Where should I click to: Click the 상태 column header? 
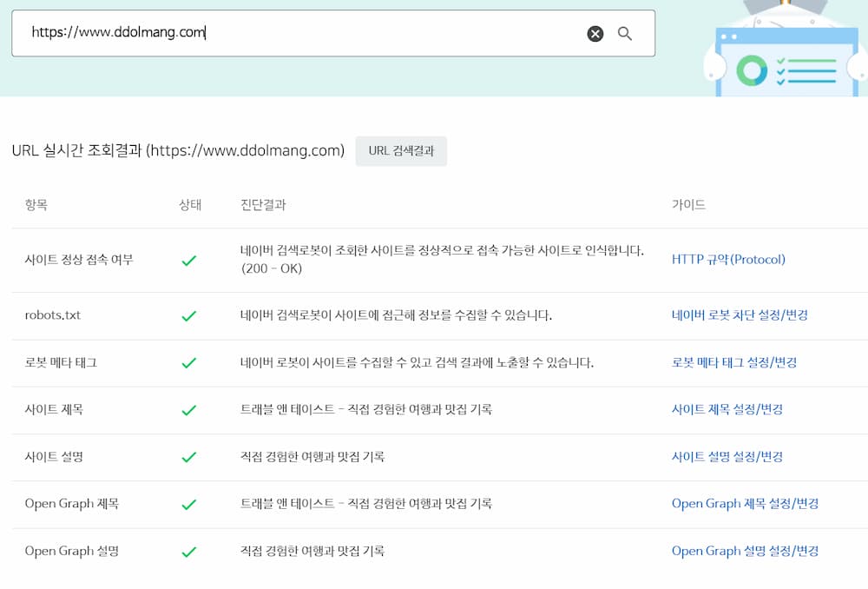click(x=190, y=205)
